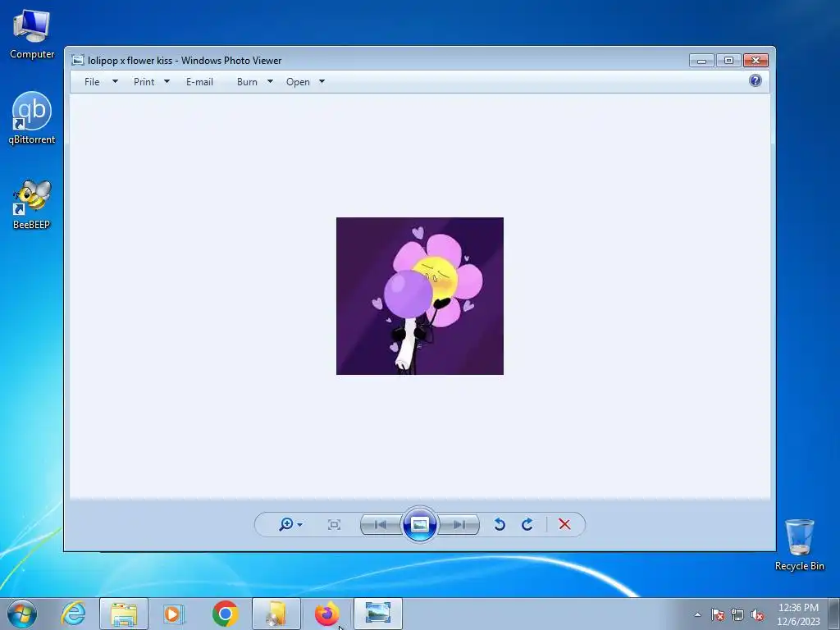This screenshot has height=630, width=840.
Task: Open the File menu
Action: [92, 82]
